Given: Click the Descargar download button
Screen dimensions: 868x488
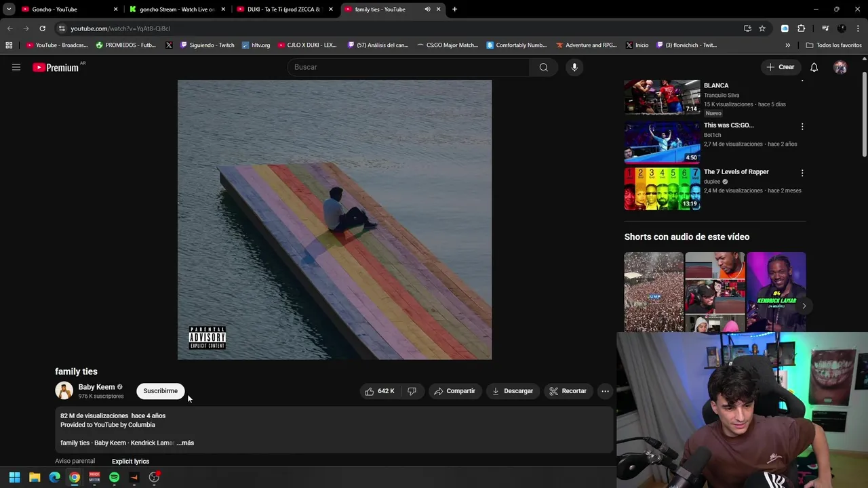Looking at the screenshot, I should tap(513, 391).
